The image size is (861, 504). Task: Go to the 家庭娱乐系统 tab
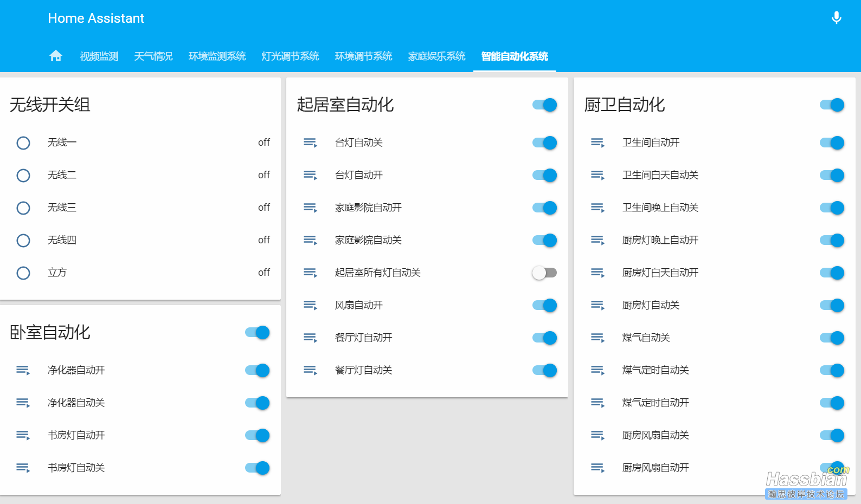(437, 56)
